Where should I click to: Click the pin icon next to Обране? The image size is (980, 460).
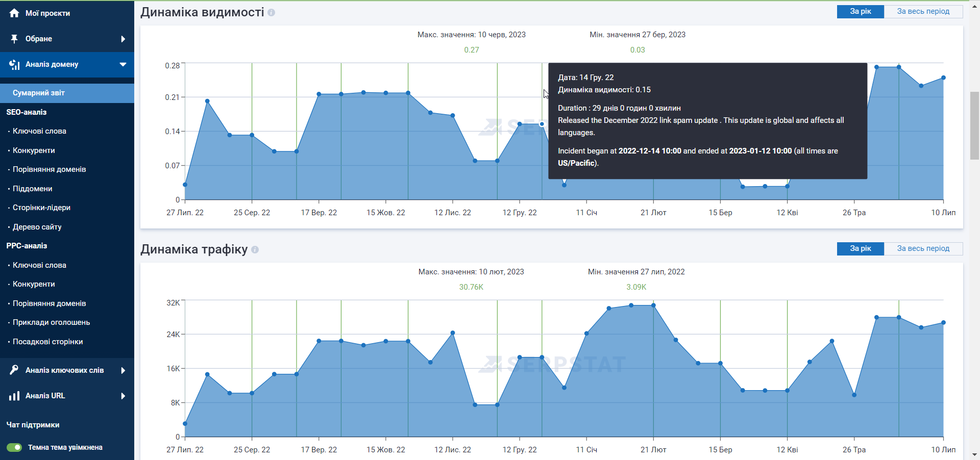14,39
